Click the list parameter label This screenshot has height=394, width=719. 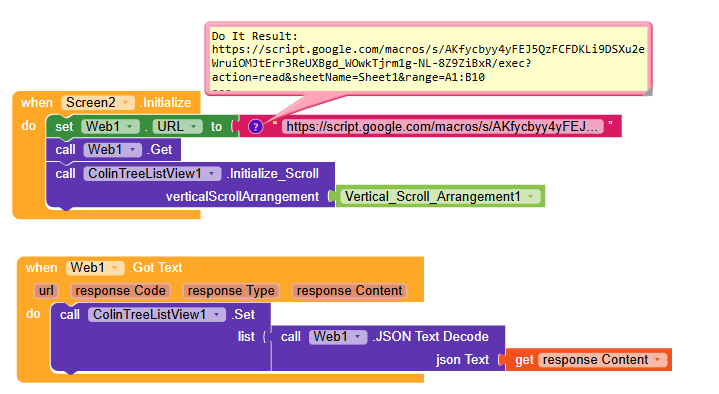pos(246,337)
